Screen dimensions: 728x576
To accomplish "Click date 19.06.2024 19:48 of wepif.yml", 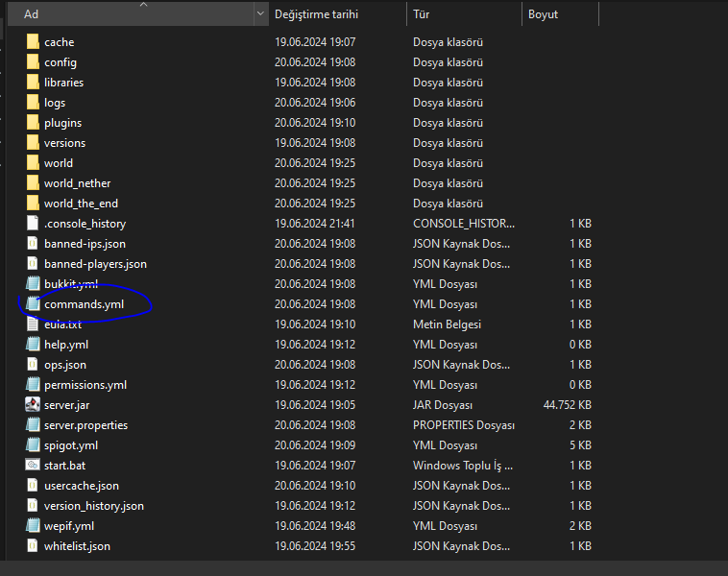I will pyautogui.click(x=315, y=526).
